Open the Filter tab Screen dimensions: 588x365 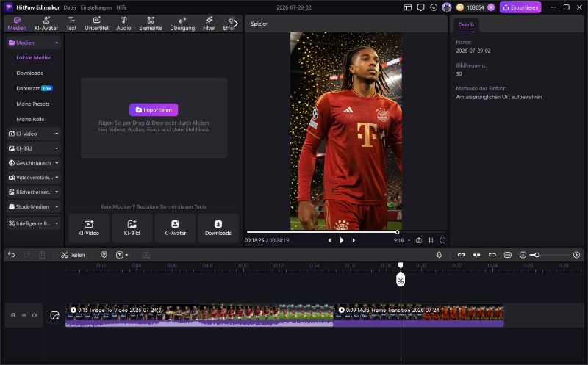(x=209, y=24)
